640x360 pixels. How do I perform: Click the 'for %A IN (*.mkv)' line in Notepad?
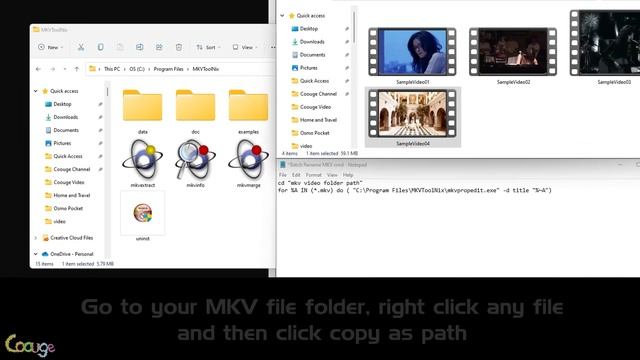point(415,190)
